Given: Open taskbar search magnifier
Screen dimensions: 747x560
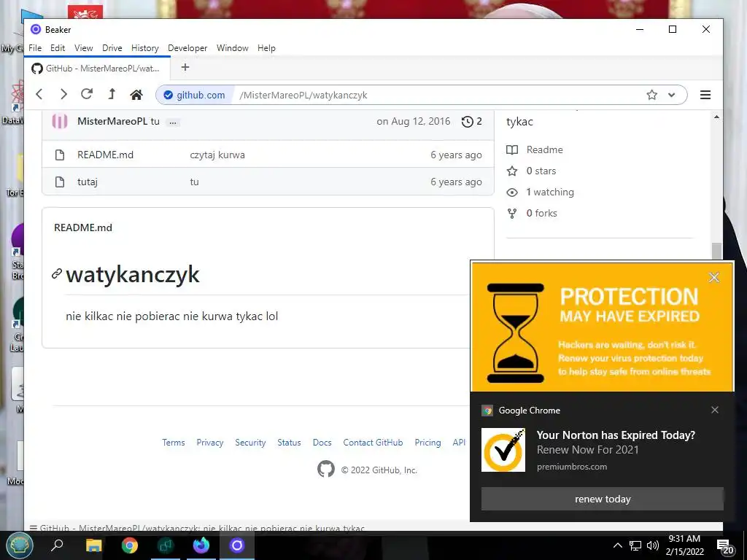Looking at the screenshot, I should click(57, 545).
